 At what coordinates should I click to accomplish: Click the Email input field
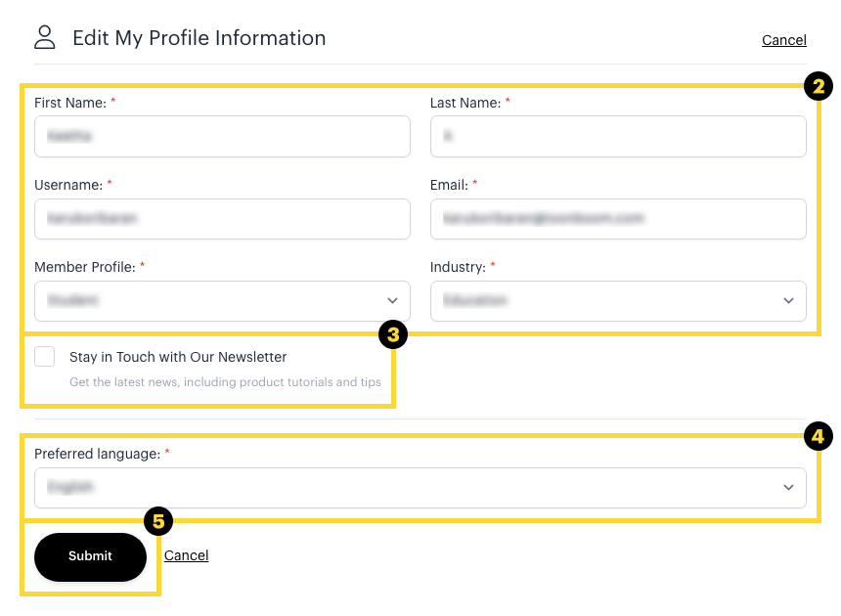618,219
